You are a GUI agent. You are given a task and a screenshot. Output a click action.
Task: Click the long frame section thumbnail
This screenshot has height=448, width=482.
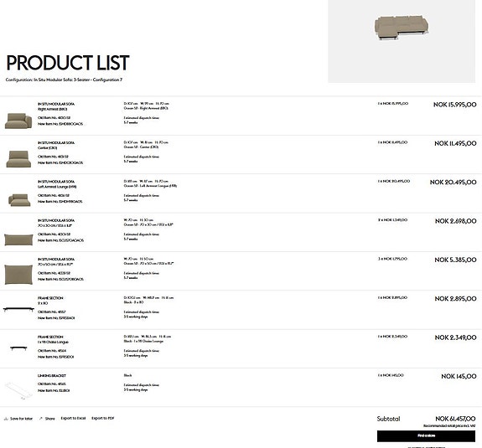[x=18, y=309]
